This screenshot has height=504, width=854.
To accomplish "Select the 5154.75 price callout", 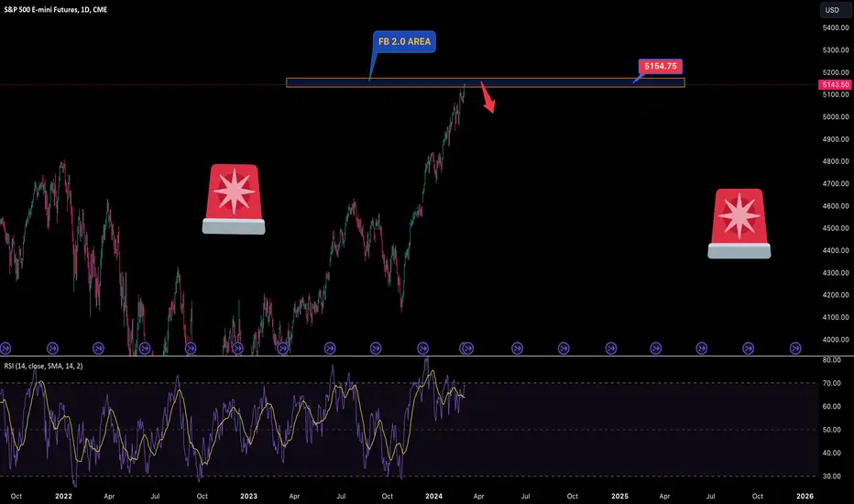I will [660, 67].
